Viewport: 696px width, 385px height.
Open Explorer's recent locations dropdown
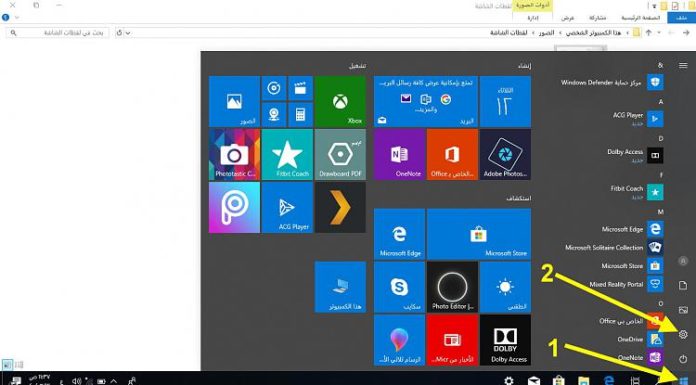(x=659, y=33)
